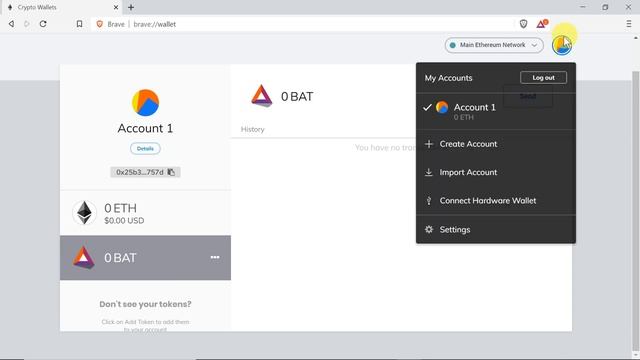Open the three-dot menu on BAT row
This screenshot has height=360, width=640.
pyautogui.click(x=215, y=257)
